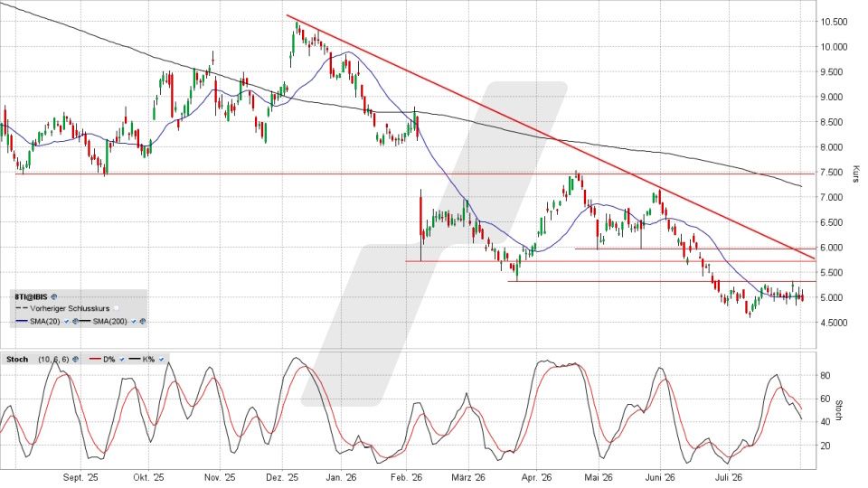Screen dimensions: 868x488
Task: Open SMA(20) indicator settings icon
Action: 75,321
